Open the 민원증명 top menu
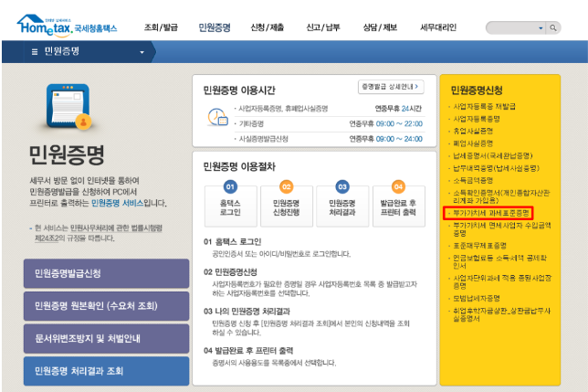The height and width of the screenshot is (392, 588). (x=215, y=27)
